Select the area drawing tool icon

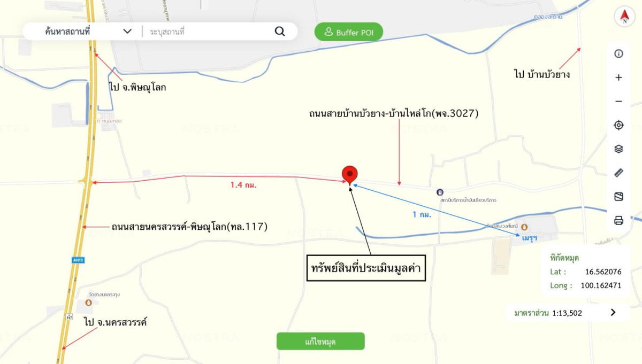(x=619, y=197)
